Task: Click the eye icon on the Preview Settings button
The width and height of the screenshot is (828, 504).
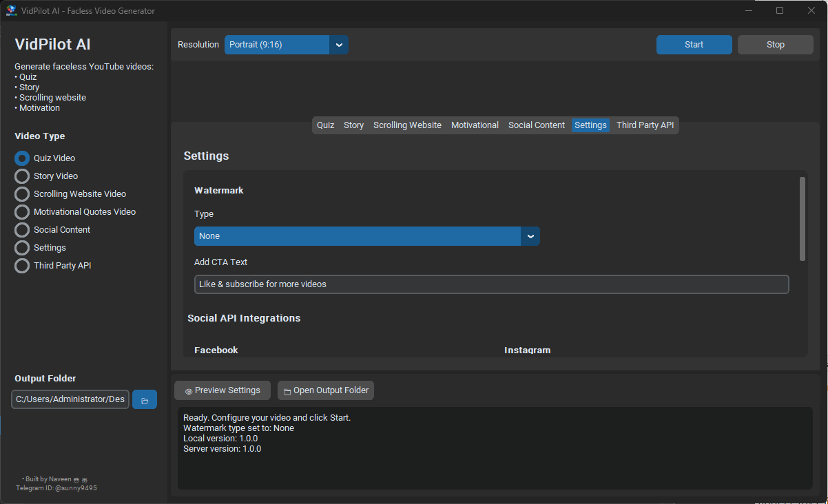Action: pos(187,390)
